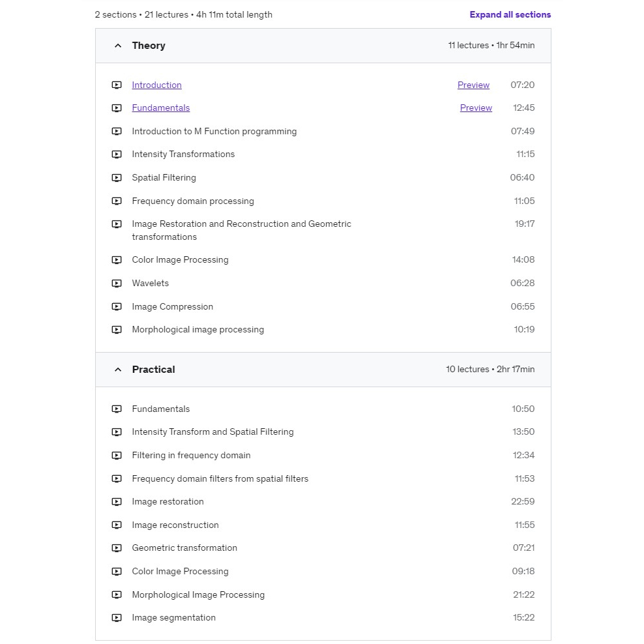Screen dimensions: 644x644
Task: Click video icon next to Frequency domain processing
Action: 117,201
